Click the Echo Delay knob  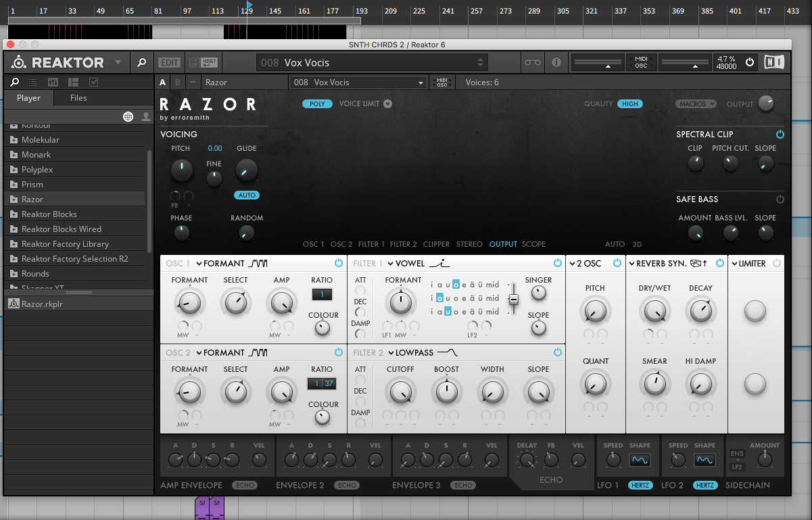coord(527,460)
